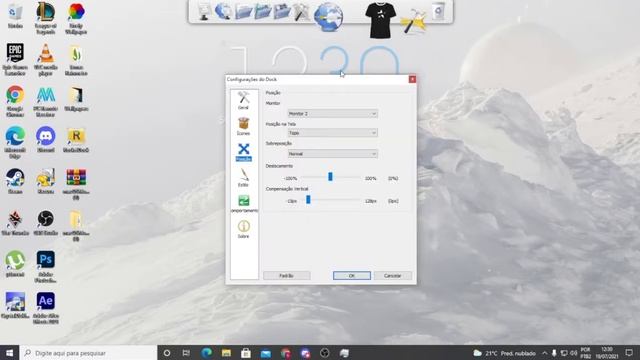Screen dimensions: 640x360
Task: Select the Microsoft Edge desktop icon
Action: [15, 142]
